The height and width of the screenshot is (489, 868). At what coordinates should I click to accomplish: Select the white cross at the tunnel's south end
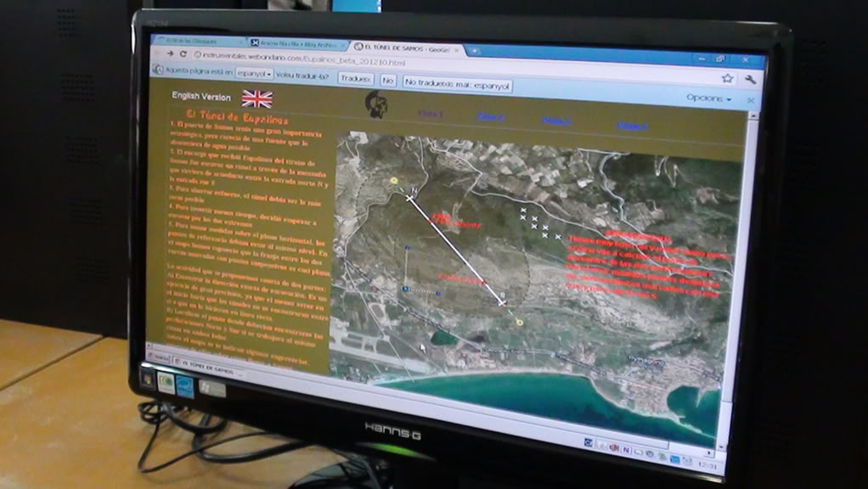pos(502,302)
